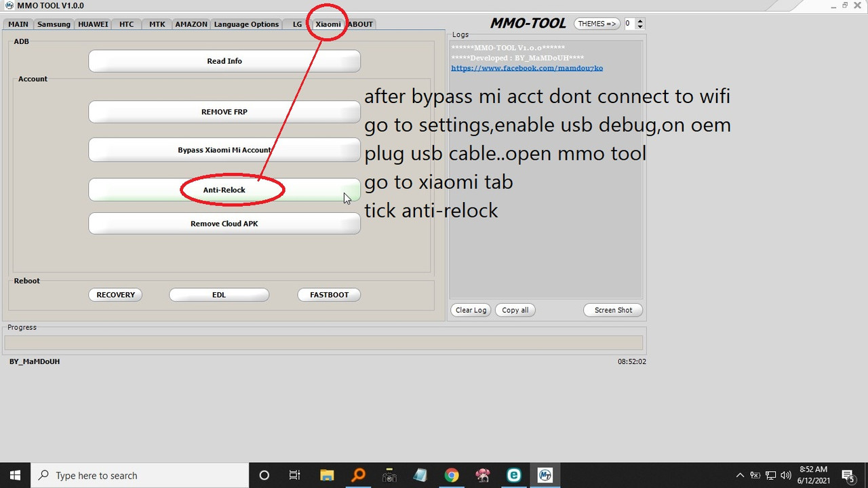Screen dimensions: 868x488
Task: Click the BY_MaMDoUH status text
Action: click(35, 361)
